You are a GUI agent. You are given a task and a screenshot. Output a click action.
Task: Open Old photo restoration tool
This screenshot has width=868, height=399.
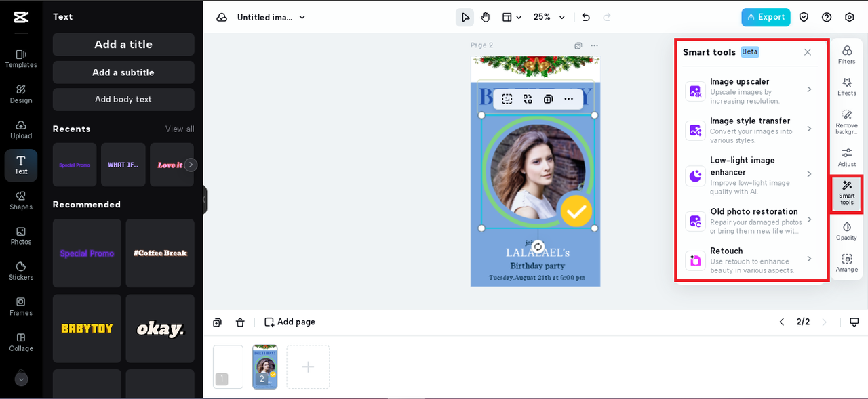pos(749,221)
